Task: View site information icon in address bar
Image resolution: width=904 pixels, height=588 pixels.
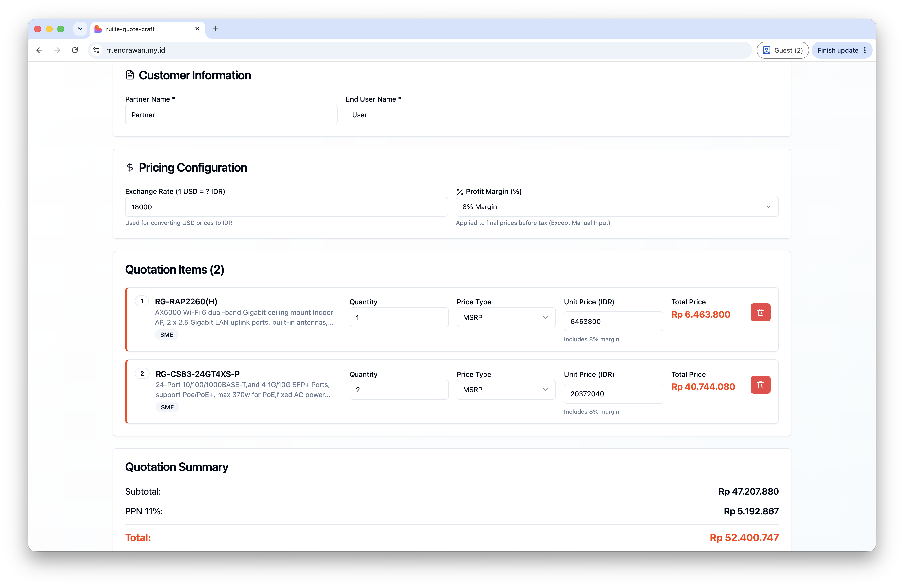Action: pos(97,50)
